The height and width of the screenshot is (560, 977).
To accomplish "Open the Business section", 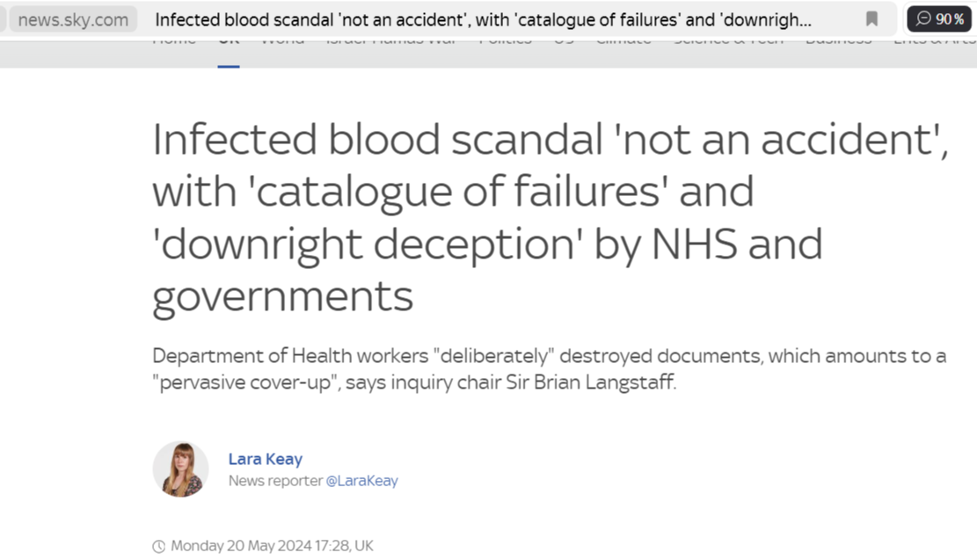I will click(839, 40).
